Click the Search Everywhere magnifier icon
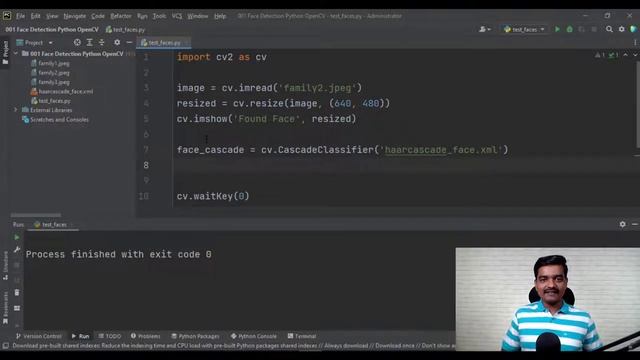 [609, 29]
